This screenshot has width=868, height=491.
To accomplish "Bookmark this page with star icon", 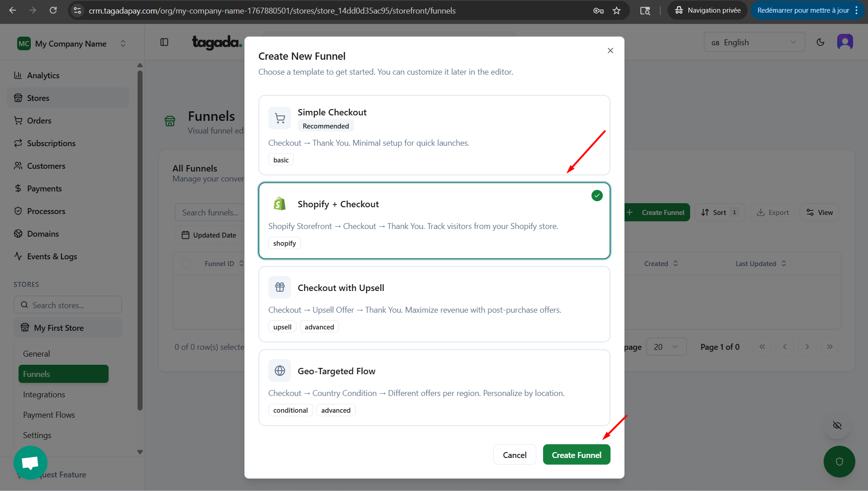I will (x=616, y=10).
